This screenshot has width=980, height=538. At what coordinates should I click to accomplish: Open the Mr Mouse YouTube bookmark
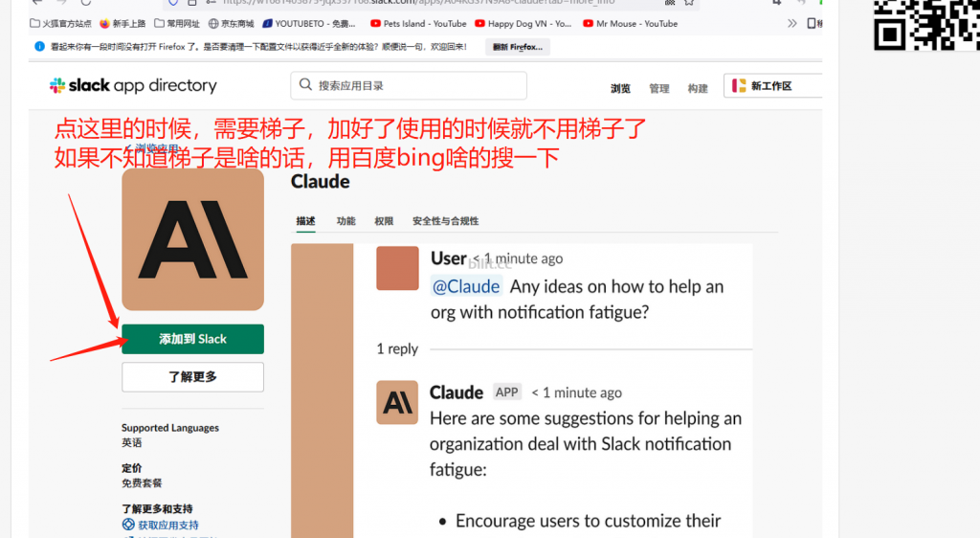(630, 24)
